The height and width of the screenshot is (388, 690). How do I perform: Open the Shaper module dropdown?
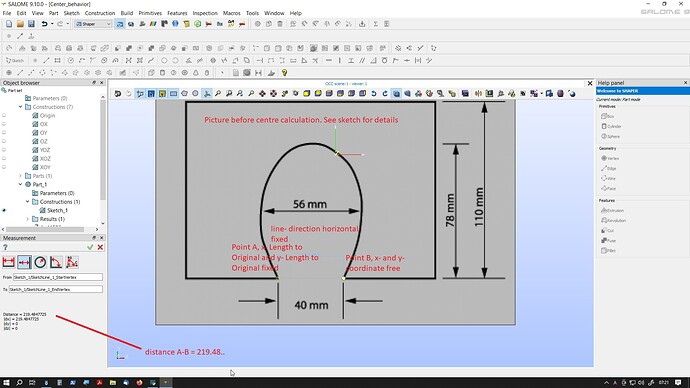[93, 24]
